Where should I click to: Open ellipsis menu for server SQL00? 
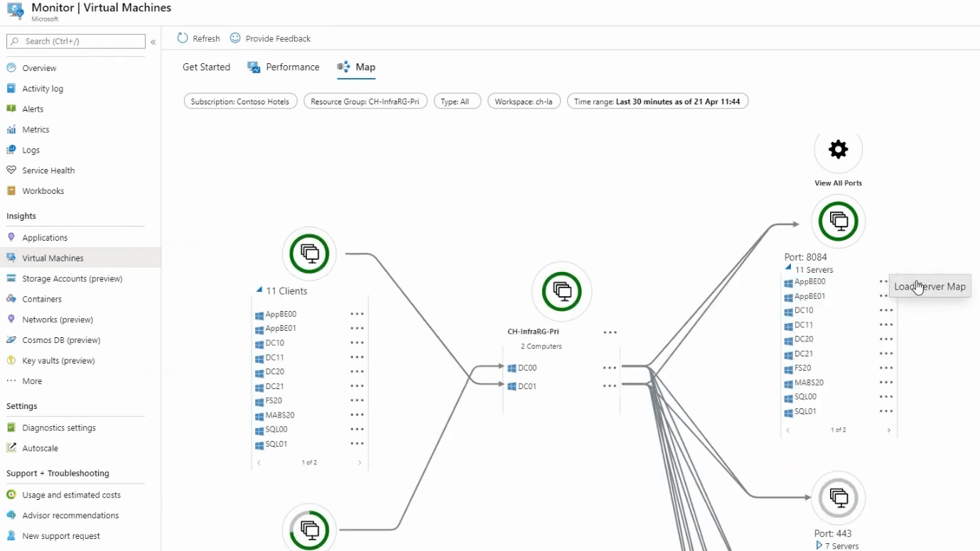point(886,397)
